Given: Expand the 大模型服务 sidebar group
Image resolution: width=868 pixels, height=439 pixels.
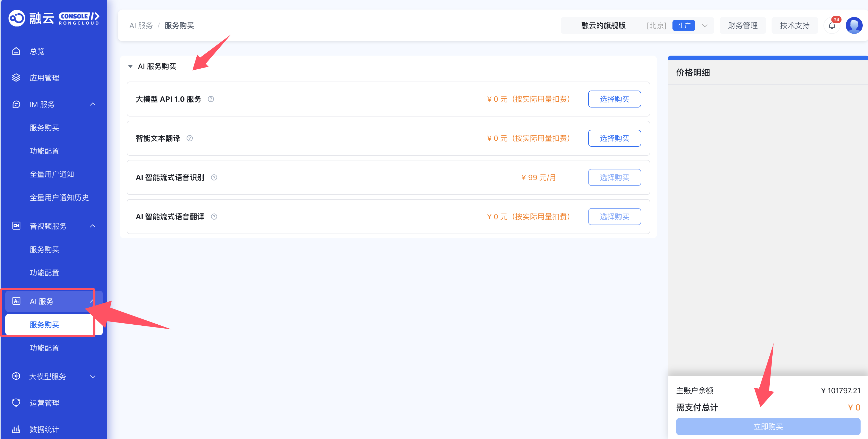Looking at the screenshot, I should tap(93, 377).
